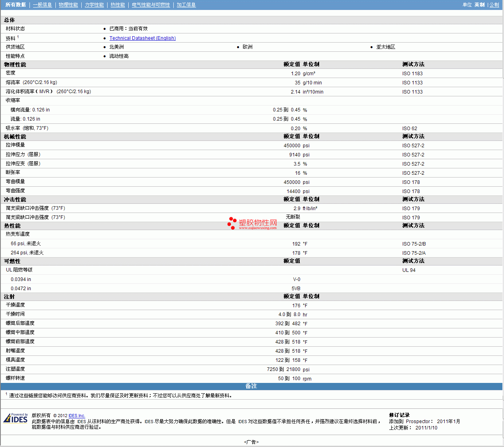Follow the IDES Inc. copyright link
The height and width of the screenshot is (447, 504).
pos(76,416)
